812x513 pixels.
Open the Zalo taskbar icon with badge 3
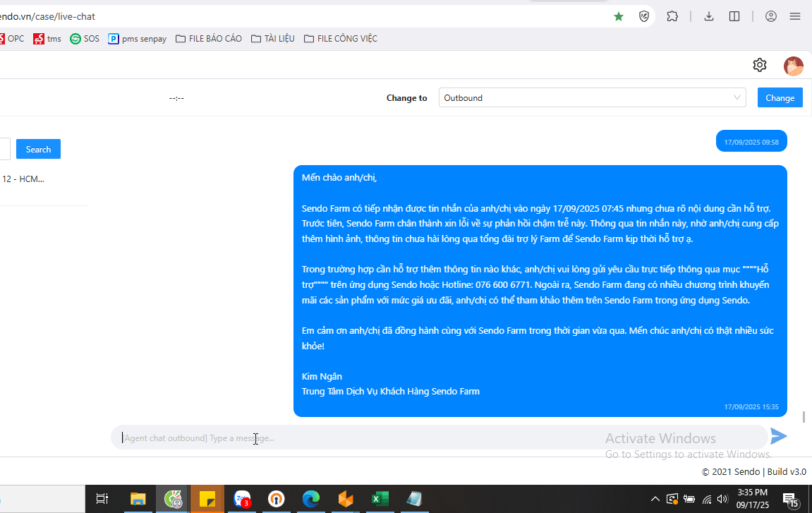coord(242,499)
